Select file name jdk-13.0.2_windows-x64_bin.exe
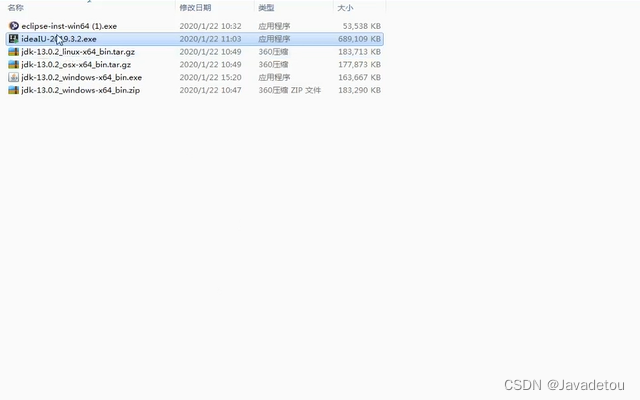 [82, 77]
